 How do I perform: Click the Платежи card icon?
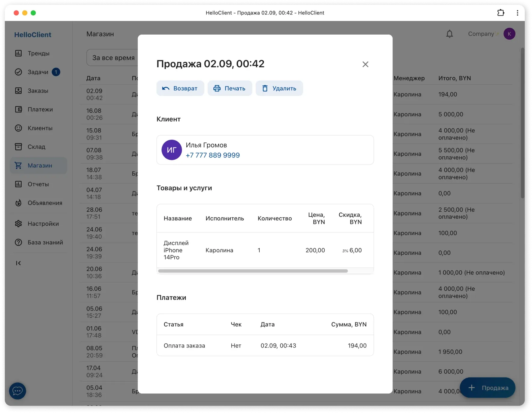pyautogui.click(x=18, y=109)
